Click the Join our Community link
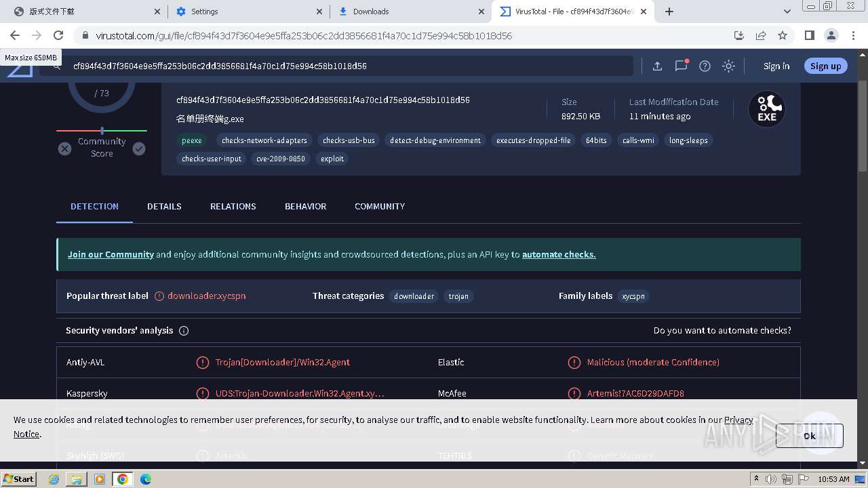The width and height of the screenshot is (868, 488). point(111,255)
